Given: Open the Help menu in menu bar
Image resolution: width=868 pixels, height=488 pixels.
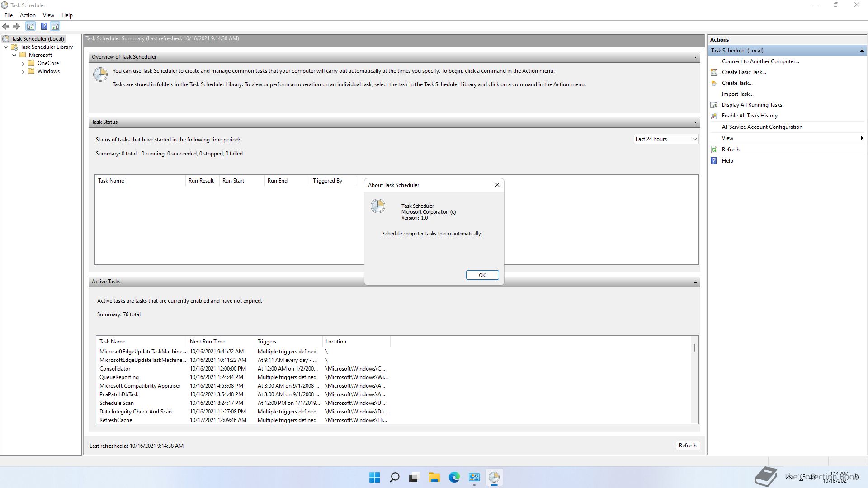Looking at the screenshot, I should click(x=67, y=15).
